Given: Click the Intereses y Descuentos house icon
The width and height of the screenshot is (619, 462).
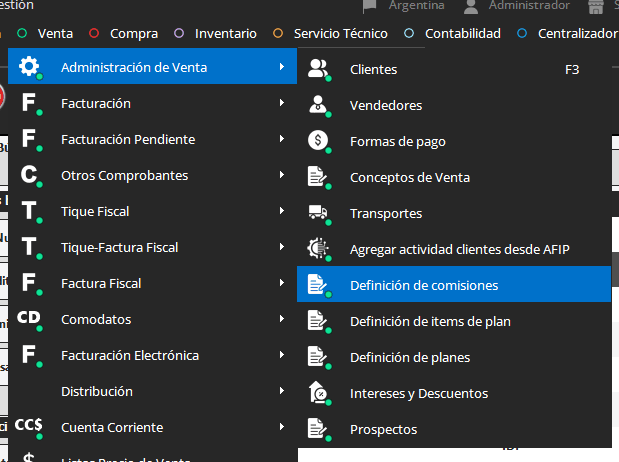Looking at the screenshot, I should (318, 393).
